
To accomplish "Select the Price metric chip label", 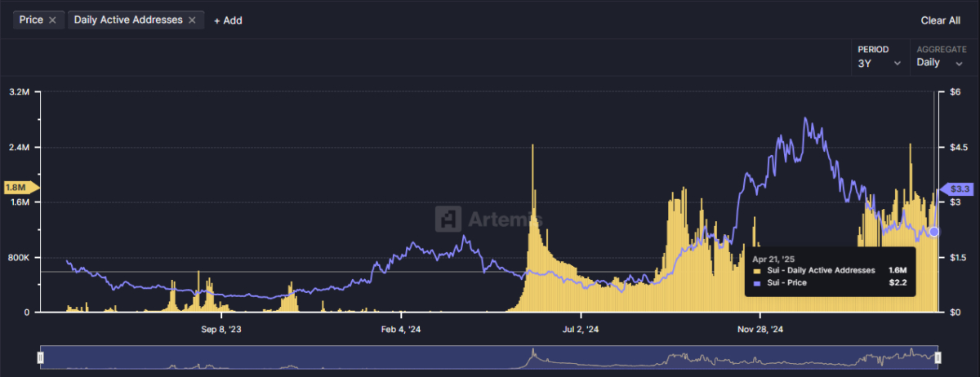I will point(30,20).
